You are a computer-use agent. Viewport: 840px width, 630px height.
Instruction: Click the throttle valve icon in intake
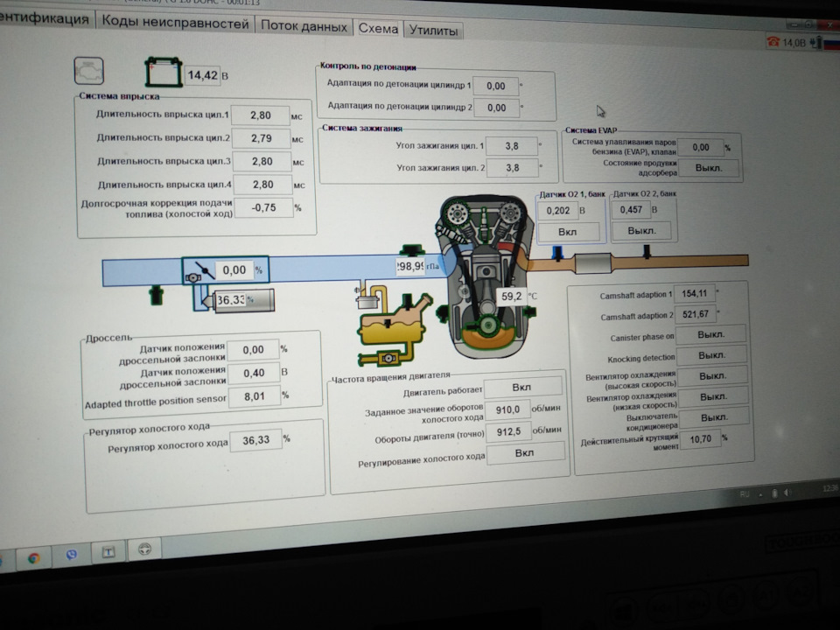click(204, 270)
